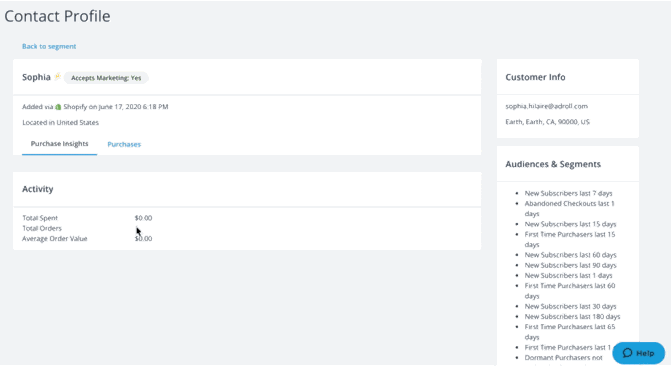Follow the Back to segment link
Viewport: 671px width, 374px height.
(49, 46)
